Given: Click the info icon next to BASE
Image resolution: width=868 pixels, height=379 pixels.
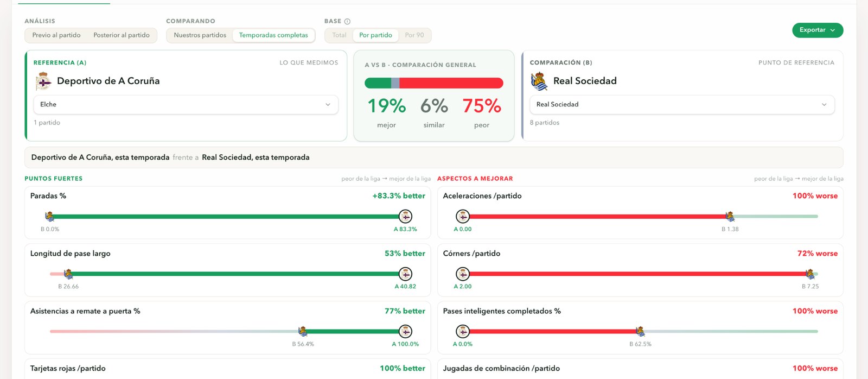Looking at the screenshot, I should pyautogui.click(x=347, y=21).
